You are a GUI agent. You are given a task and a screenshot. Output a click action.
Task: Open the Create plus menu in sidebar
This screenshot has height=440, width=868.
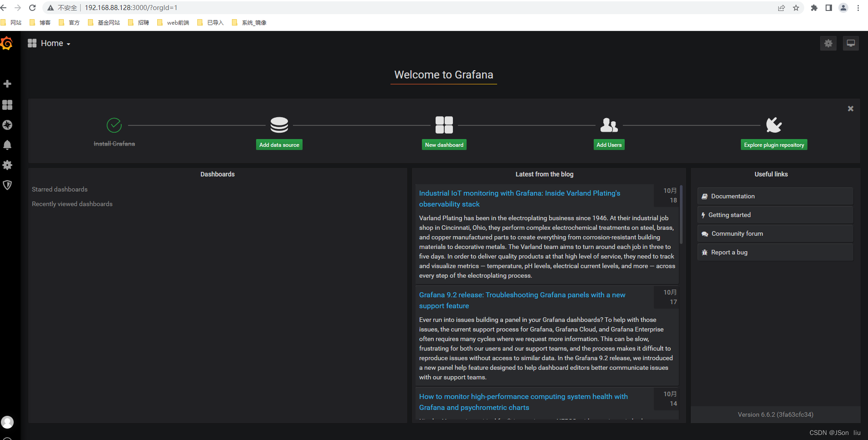(x=7, y=84)
